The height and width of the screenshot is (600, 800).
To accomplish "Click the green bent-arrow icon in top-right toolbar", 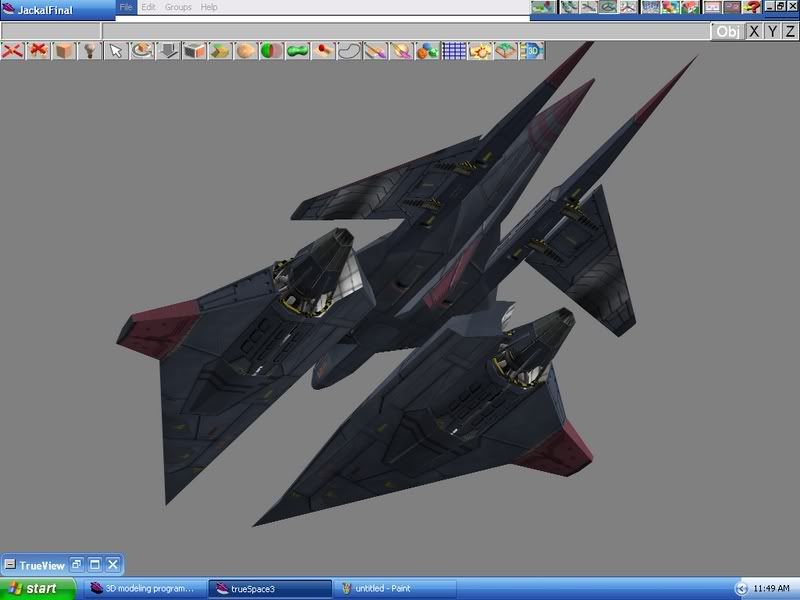I will (x=569, y=7).
